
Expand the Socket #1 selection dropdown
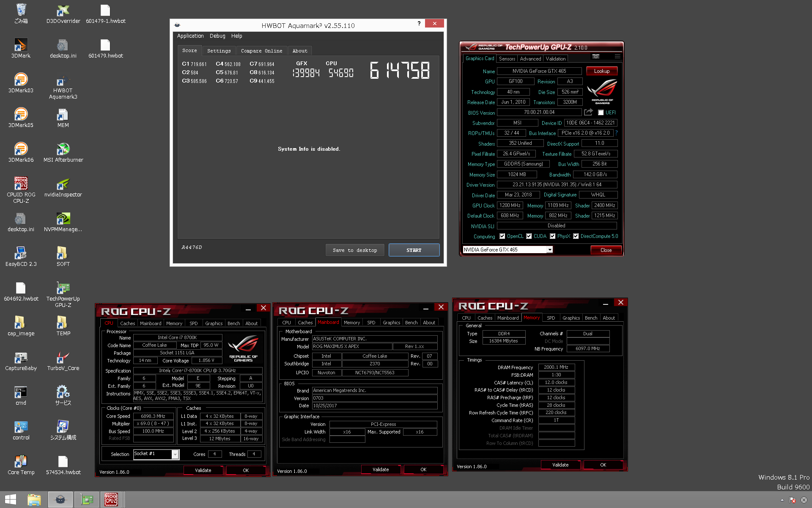coord(175,454)
